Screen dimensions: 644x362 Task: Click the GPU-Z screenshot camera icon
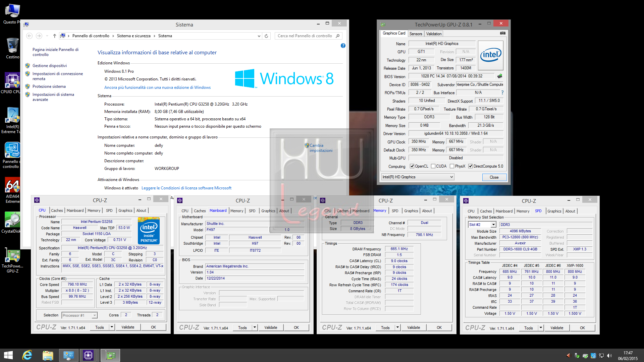502,33
